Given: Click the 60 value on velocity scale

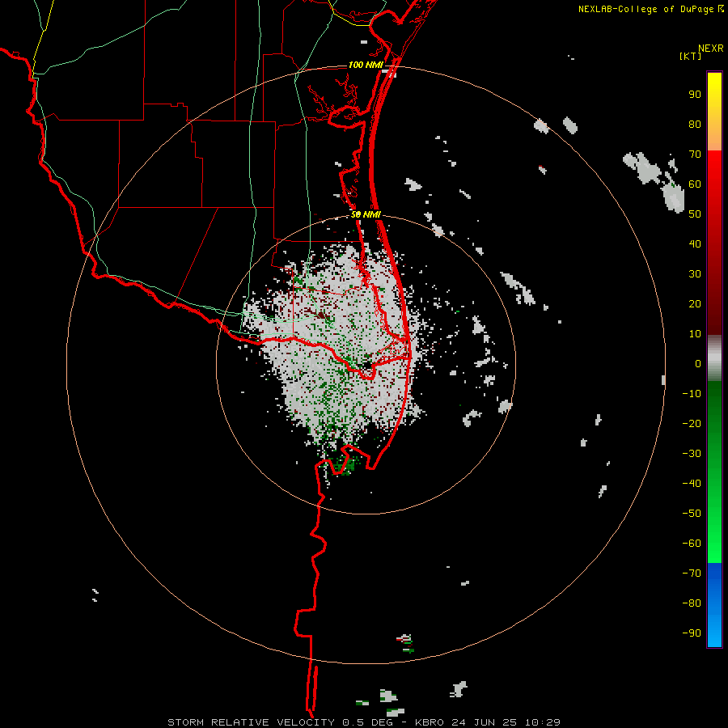Looking at the screenshot, I should (x=695, y=184).
